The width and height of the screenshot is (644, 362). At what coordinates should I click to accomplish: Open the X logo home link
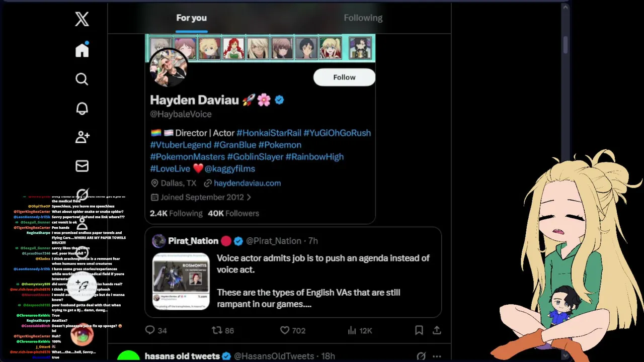pyautogui.click(x=82, y=19)
